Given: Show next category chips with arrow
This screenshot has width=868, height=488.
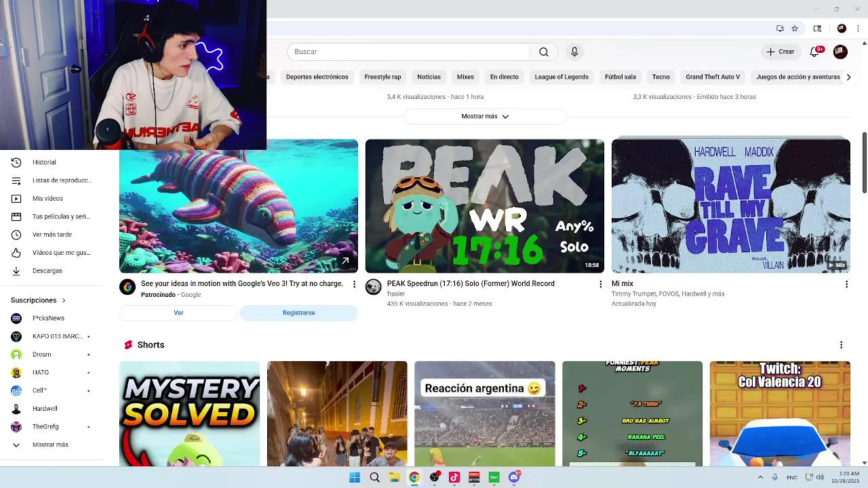Looking at the screenshot, I should click(848, 77).
